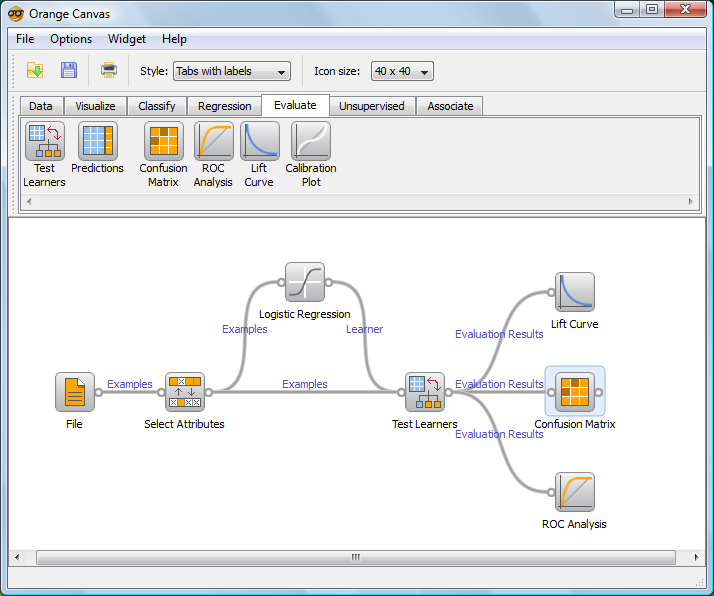The image size is (714, 596).
Task: Open the File menu
Action: (x=25, y=39)
